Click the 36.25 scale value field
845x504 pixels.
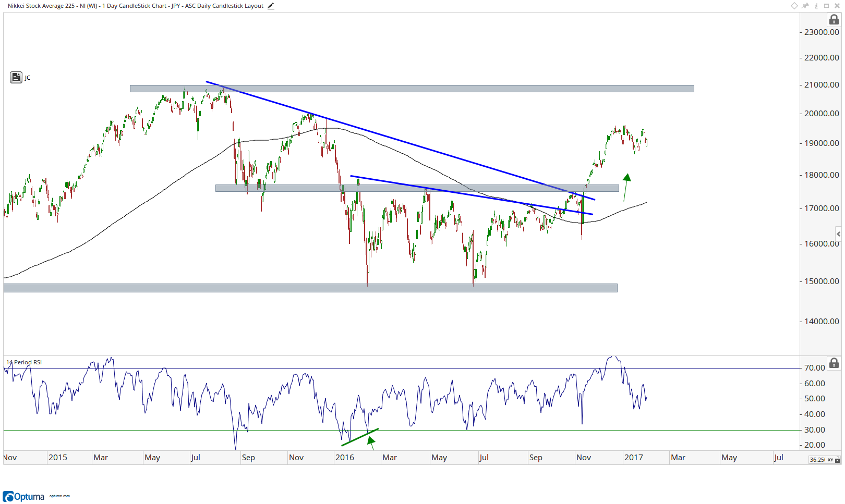[x=817, y=460]
